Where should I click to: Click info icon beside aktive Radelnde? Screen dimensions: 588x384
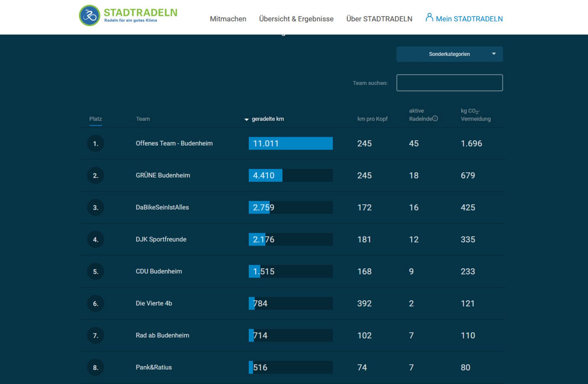435,119
